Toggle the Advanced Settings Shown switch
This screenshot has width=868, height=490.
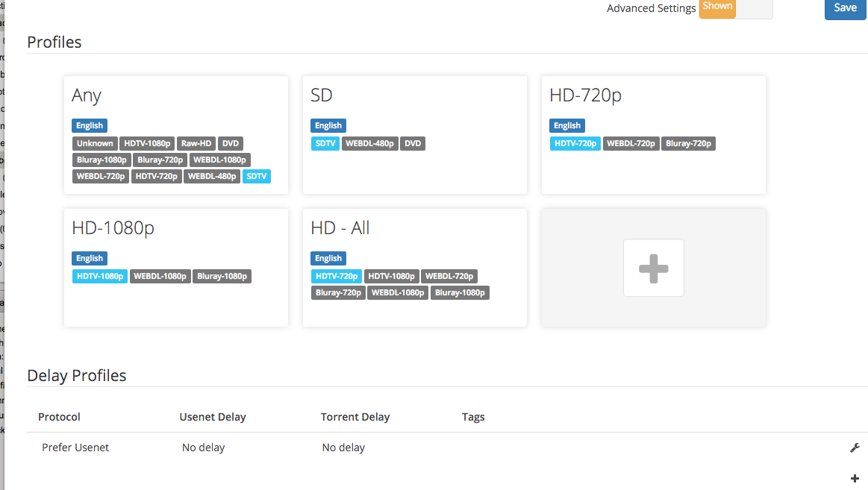(735, 8)
